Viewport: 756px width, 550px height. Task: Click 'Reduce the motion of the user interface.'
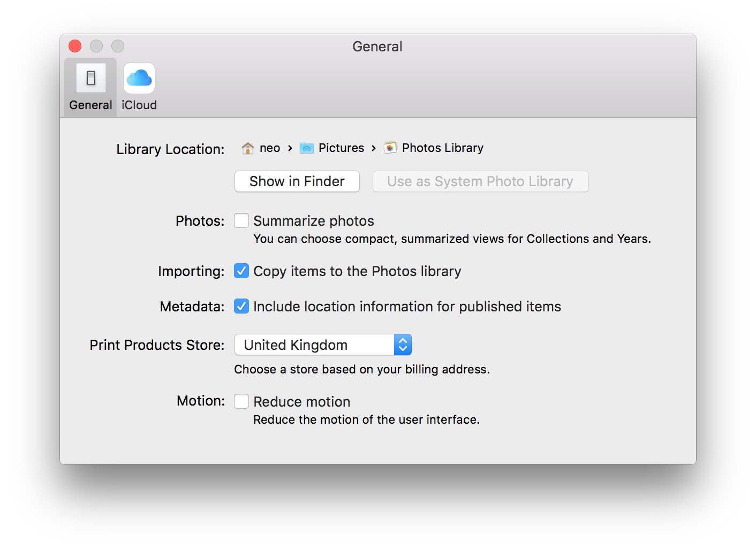(366, 419)
